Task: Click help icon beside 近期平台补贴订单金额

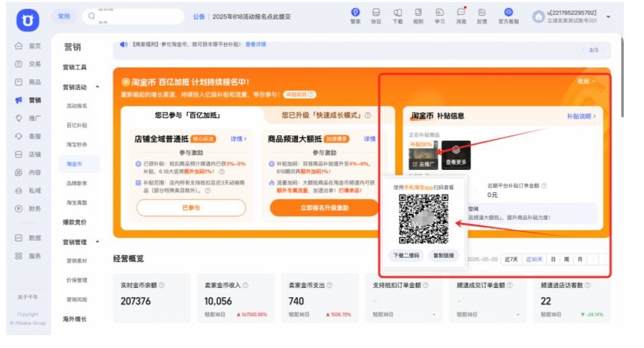Action: 544,185
